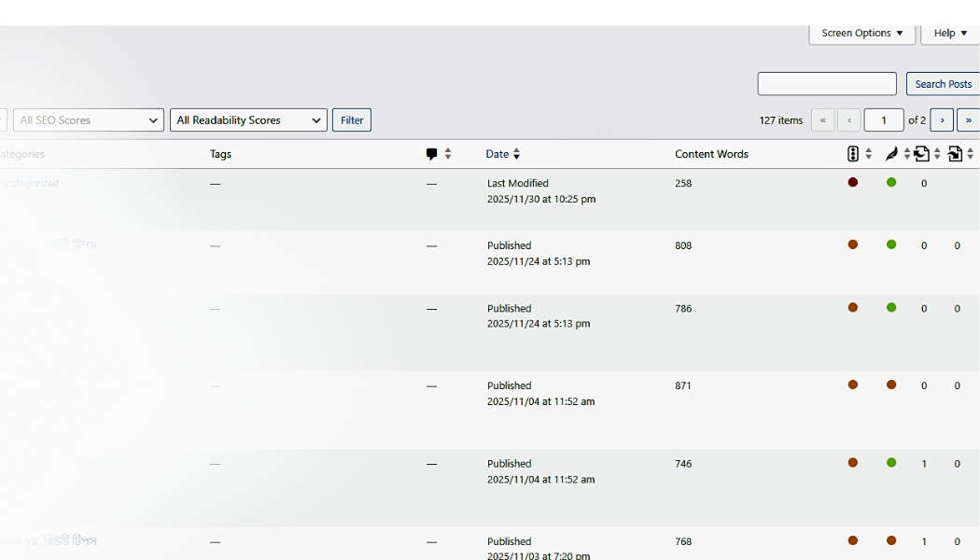The height and width of the screenshot is (560, 980).
Task: Click the outgoing internal links column icon
Action: pos(922,154)
